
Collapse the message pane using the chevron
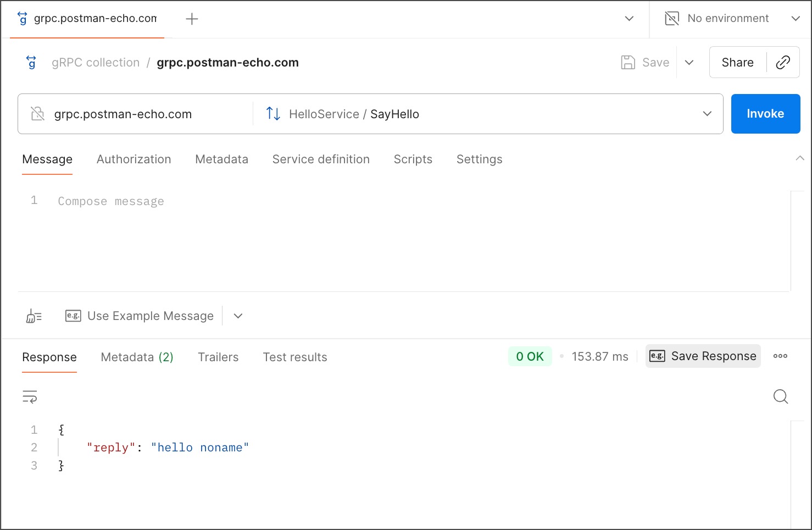click(x=800, y=158)
